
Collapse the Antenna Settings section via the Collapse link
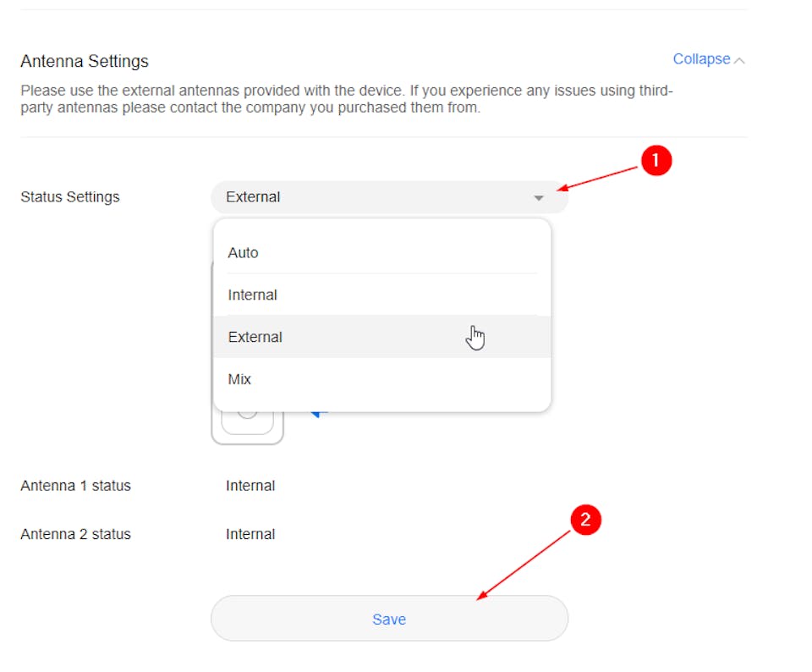701,59
